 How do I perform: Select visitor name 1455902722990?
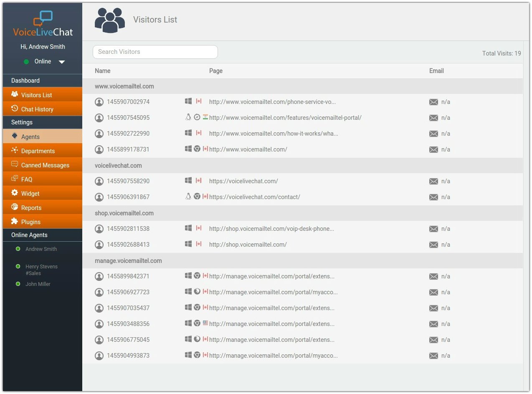coord(128,134)
